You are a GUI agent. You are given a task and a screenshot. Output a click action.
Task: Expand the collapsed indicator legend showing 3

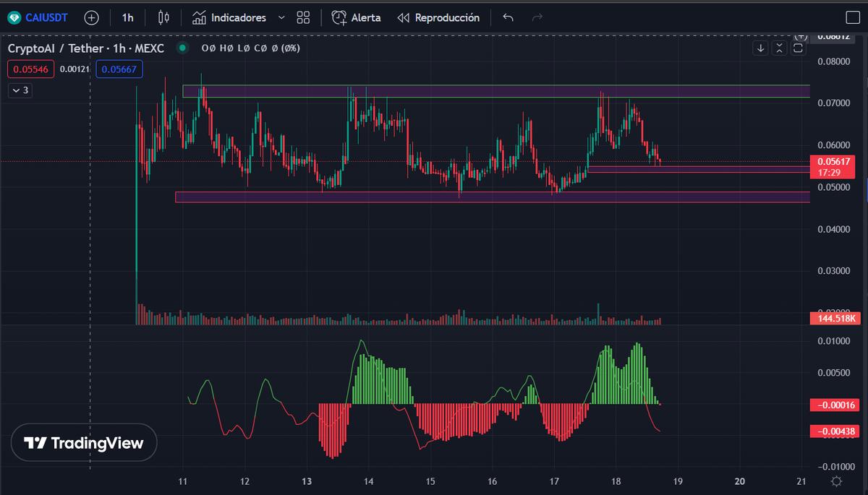pyautogui.click(x=20, y=90)
